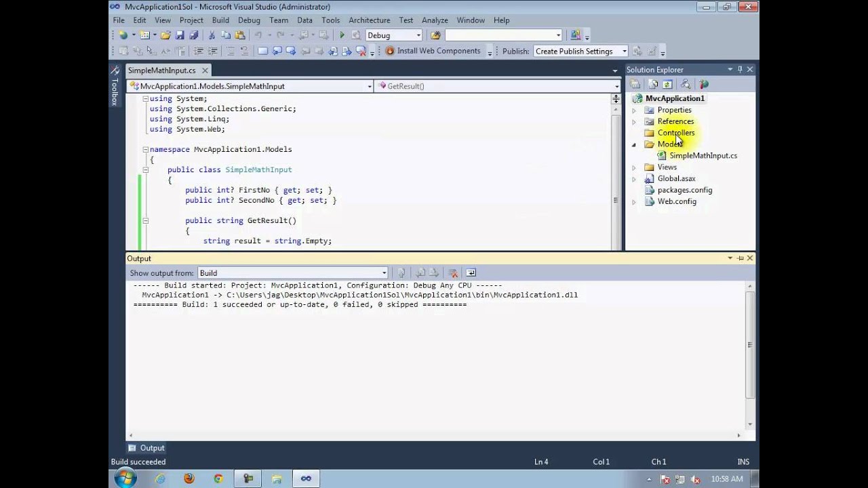Toggle word wrap in the Output window
868x488 pixels.
pyautogui.click(x=471, y=272)
